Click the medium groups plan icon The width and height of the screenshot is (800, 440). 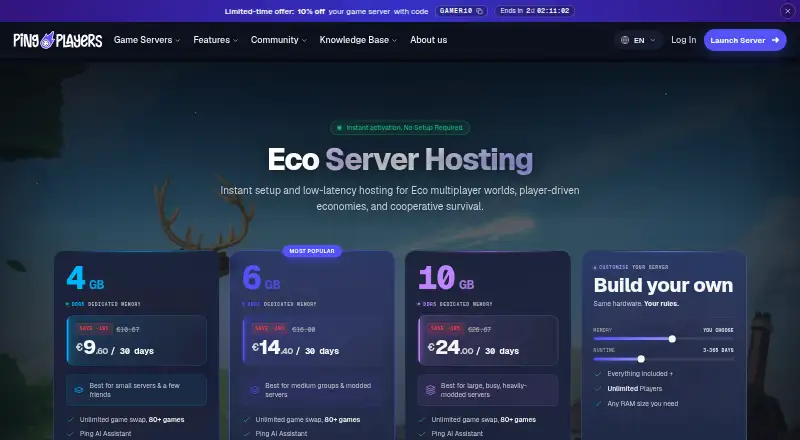[255, 390]
